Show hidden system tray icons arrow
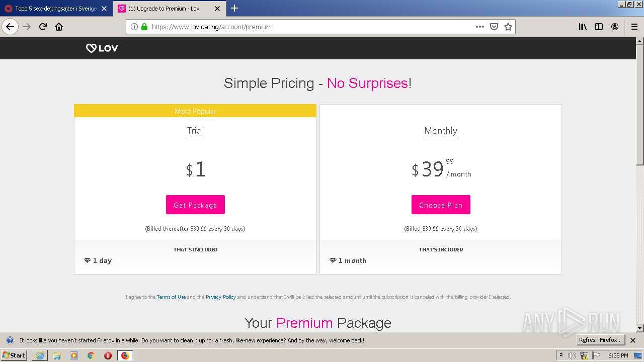 click(561, 355)
